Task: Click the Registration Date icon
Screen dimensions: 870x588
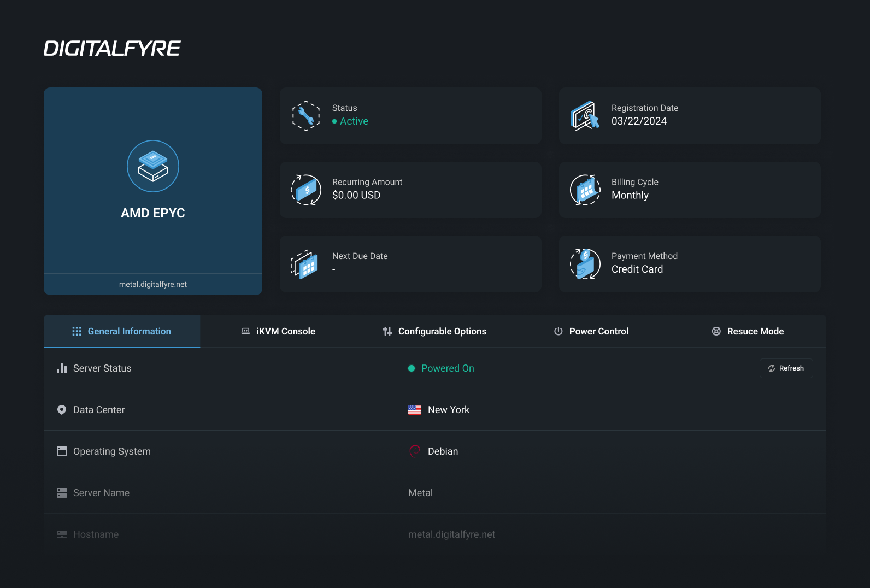Action: pos(585,116)
